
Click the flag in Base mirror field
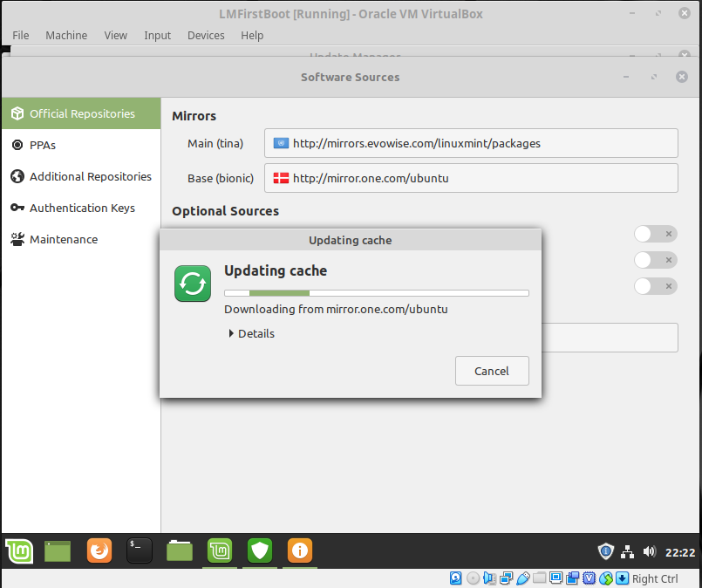tap(281, 178)
